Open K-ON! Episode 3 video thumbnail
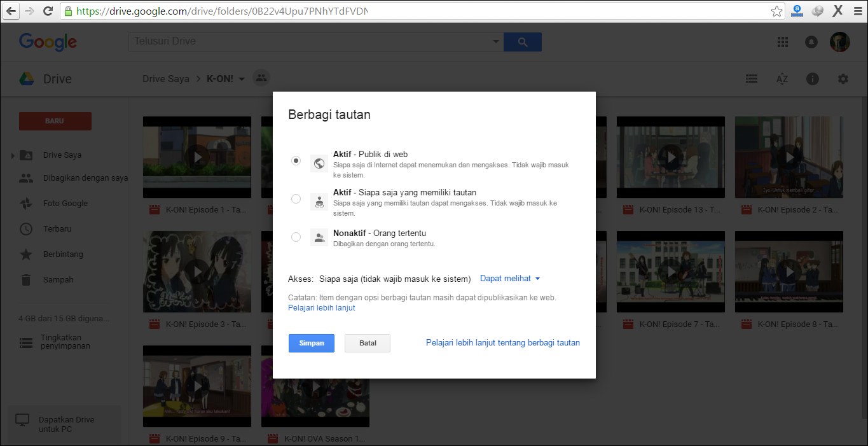Screen dimensions: 868x446 pos(197,272)
